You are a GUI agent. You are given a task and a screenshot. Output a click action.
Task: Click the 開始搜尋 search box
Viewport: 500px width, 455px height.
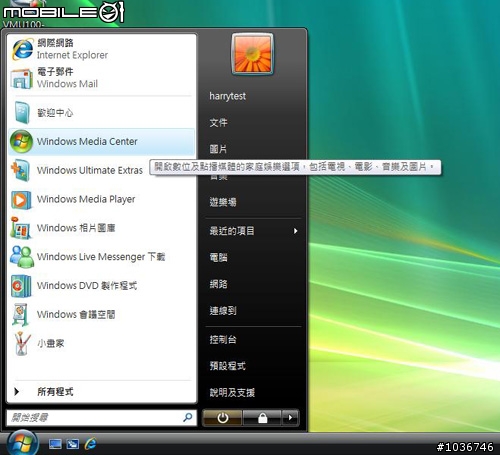pyautogui.click(x=101, y=417)
